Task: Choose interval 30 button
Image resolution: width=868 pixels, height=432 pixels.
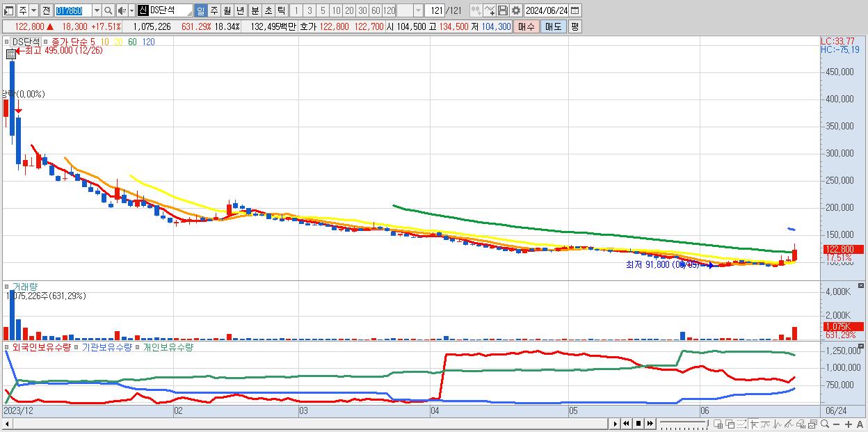Action: (362, 10)
